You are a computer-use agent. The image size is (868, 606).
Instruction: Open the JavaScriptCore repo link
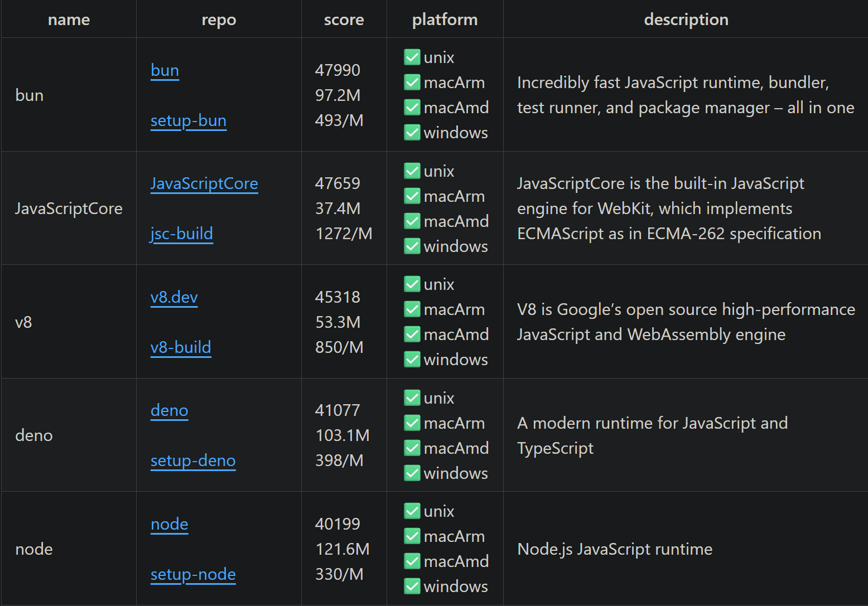click(204, 183)
